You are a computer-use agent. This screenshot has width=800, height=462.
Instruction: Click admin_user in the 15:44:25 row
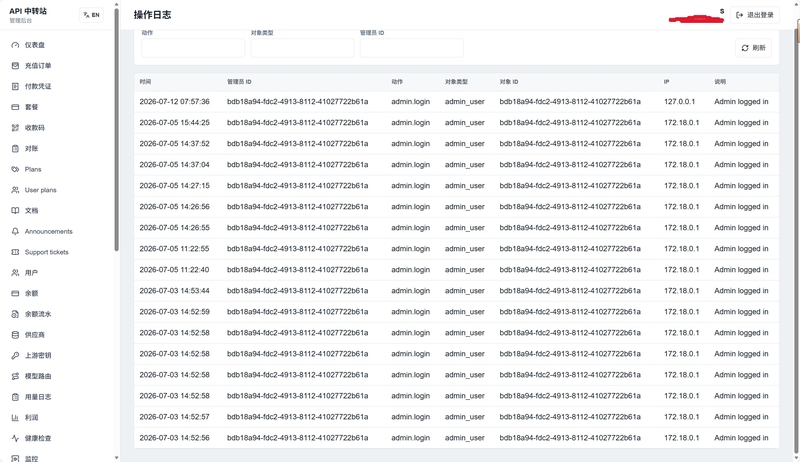[465, 123]
